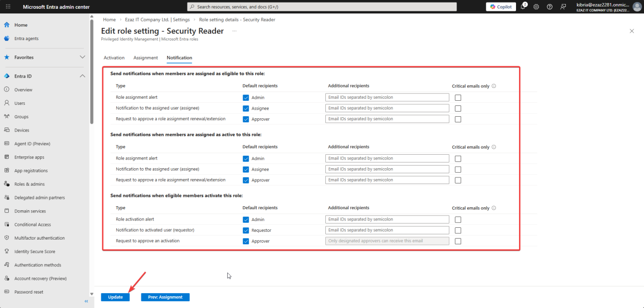This screenshot has height=308, width=644.
Task: Switch to the Activation tab
Action: tap(114, 58)
